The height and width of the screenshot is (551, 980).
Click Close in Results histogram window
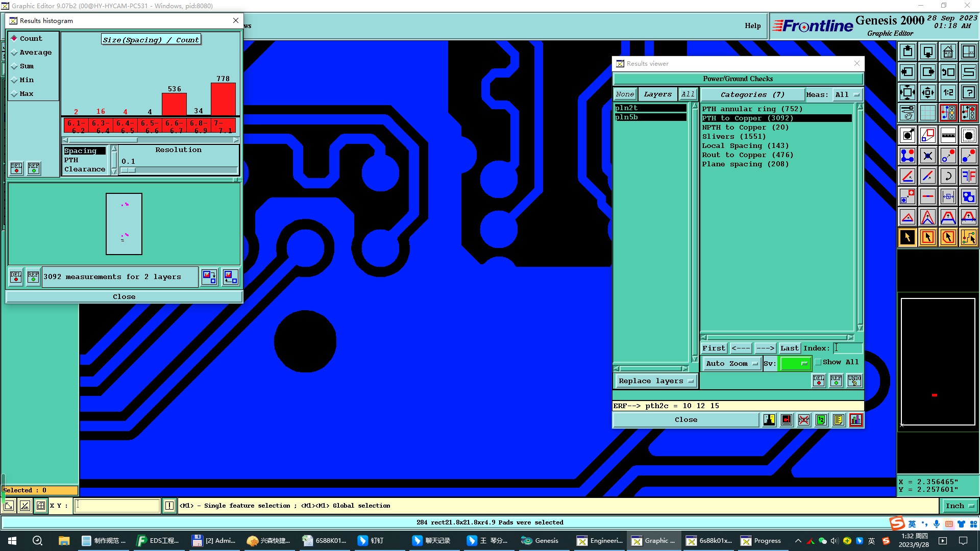pyautogui.click(x=124, y=297)
